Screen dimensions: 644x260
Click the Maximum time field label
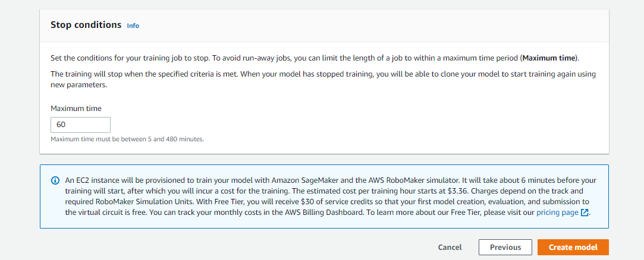tap(76, 109)
